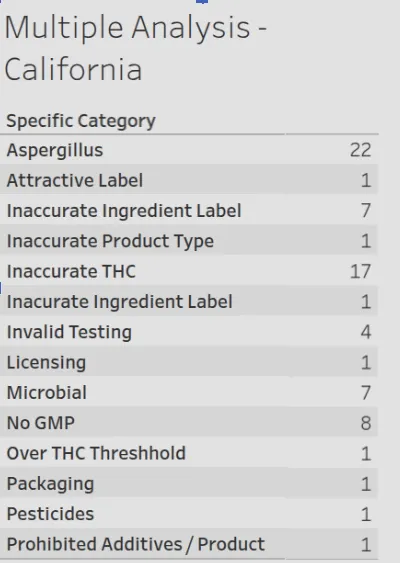This screenshot has width=400, height=563.
Task: Click the Invalid Testing count 4
Action: click(x=366, y=332)
